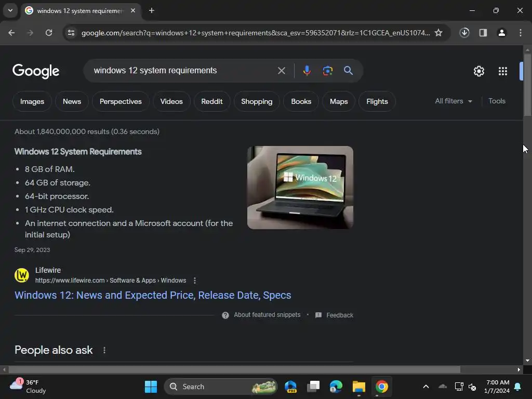
Task: Open File Explorer from taskbar
Action: coord(358,387)
